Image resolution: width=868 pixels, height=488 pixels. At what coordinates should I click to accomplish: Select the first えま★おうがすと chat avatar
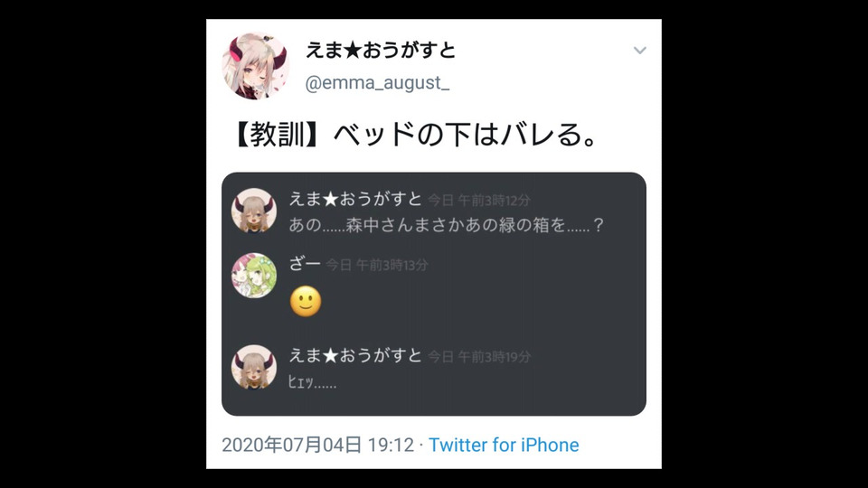tap(253, 211)
